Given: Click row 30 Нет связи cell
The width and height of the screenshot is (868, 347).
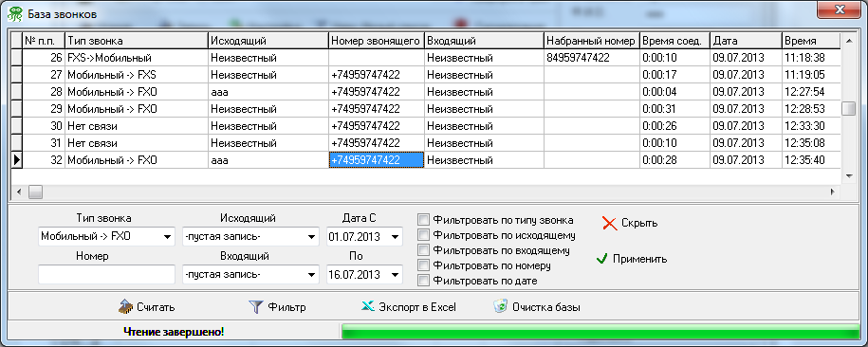Looking at the screenshot, I should tap(137, 126).
